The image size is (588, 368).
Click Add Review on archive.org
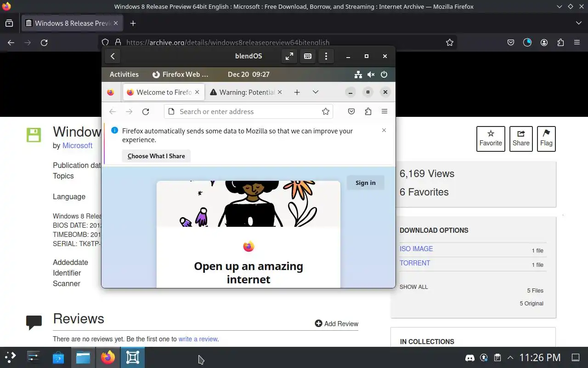click(336, 324)
